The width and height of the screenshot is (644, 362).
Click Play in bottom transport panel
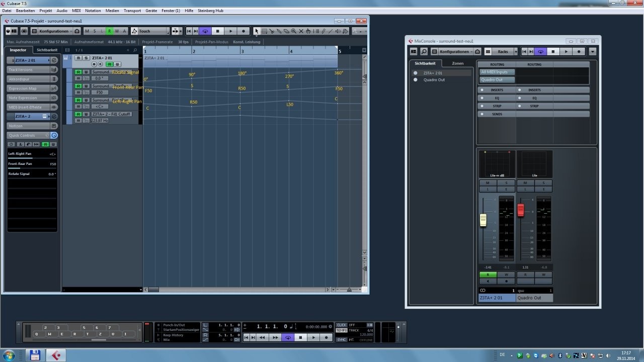click(313, 337)
